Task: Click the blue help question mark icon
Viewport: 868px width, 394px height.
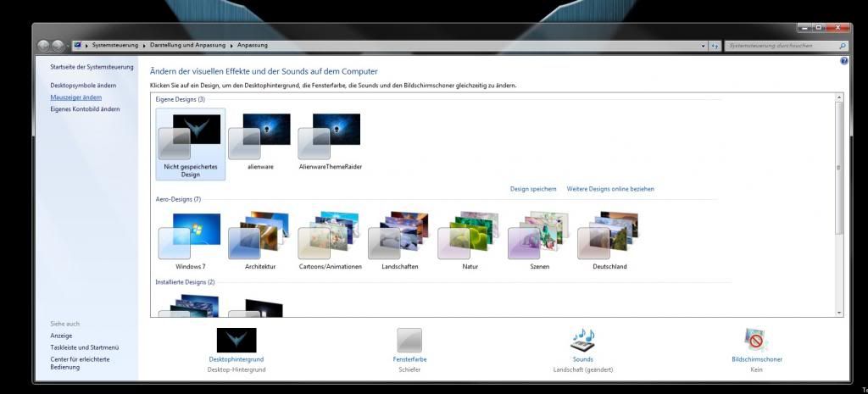Action: tap(844, 62)
